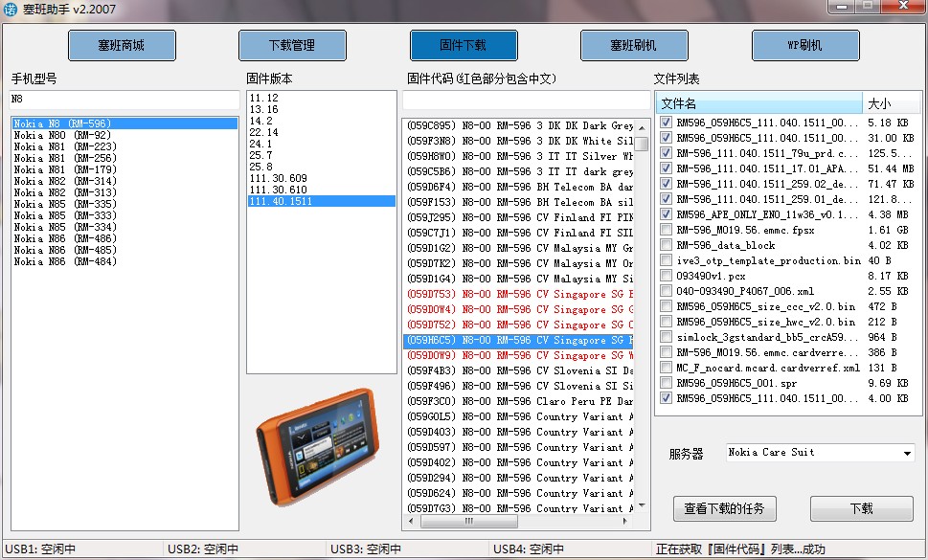Select firmware code (059D6F4) BH Telecom

tap(519, 187)
